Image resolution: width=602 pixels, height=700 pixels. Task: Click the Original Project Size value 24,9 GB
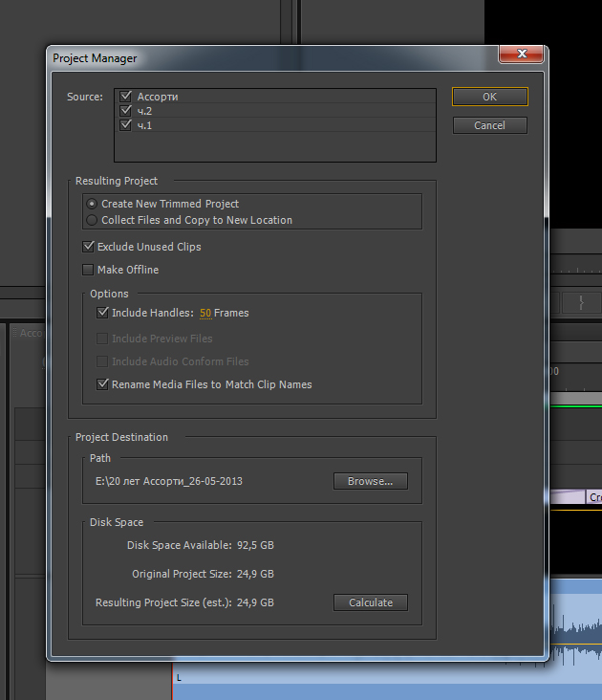[255, 574]
